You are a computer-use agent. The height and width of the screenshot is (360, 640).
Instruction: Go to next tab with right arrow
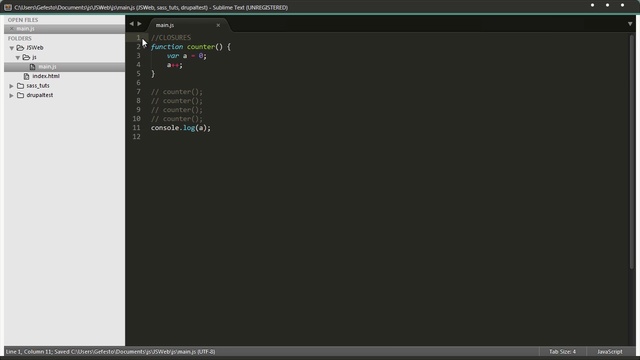click(140, 24)
